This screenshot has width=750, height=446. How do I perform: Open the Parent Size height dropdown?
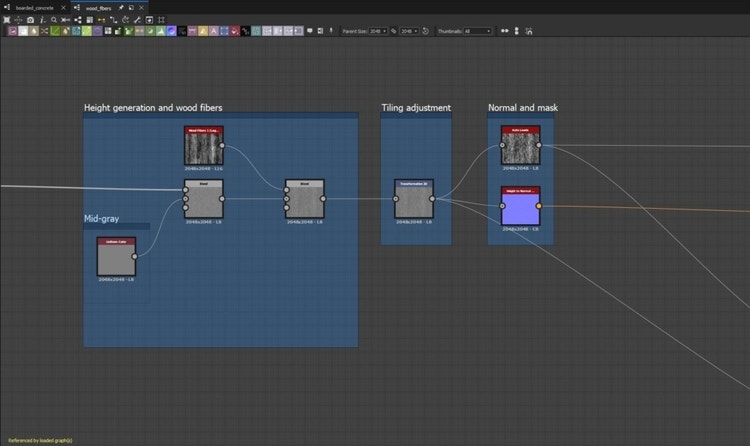(409, 31)
